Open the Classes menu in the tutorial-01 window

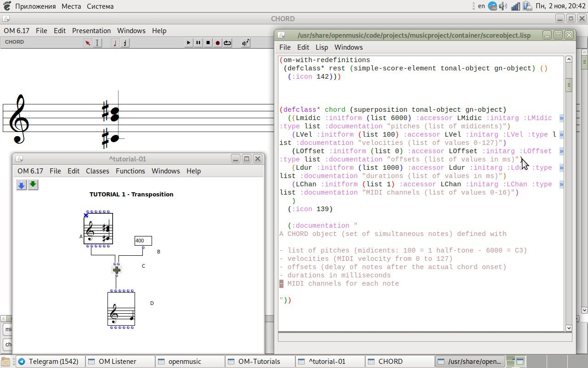(97, 171)
